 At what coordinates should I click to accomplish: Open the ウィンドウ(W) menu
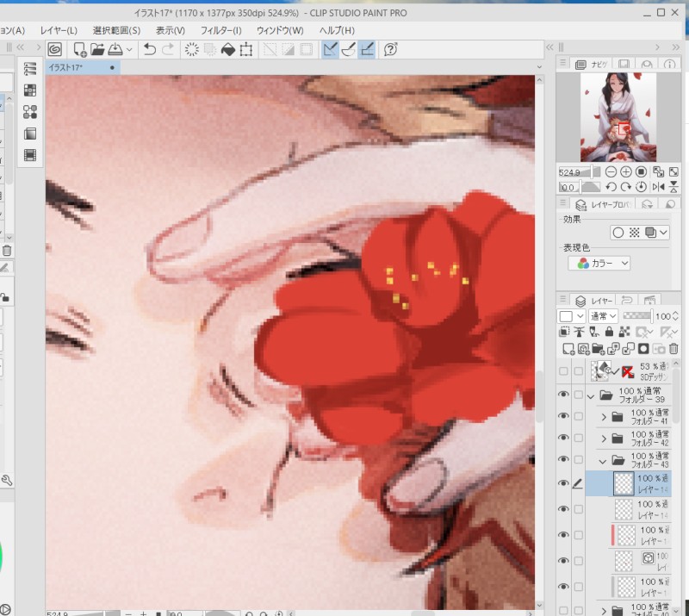coord(280,30)
